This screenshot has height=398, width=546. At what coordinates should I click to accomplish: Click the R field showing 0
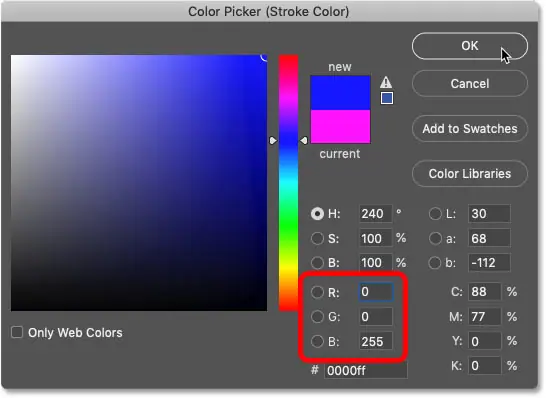coord(376,292)
